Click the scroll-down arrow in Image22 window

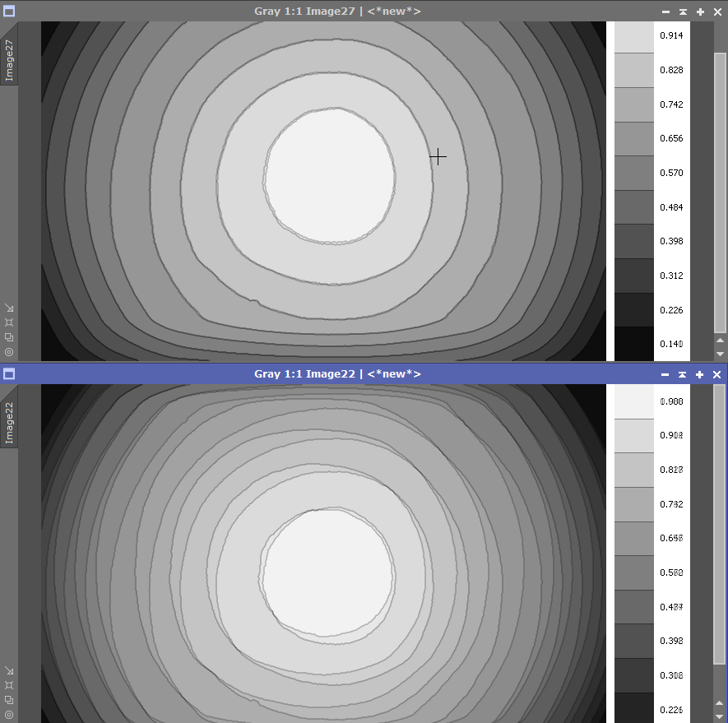coord(720,715)
